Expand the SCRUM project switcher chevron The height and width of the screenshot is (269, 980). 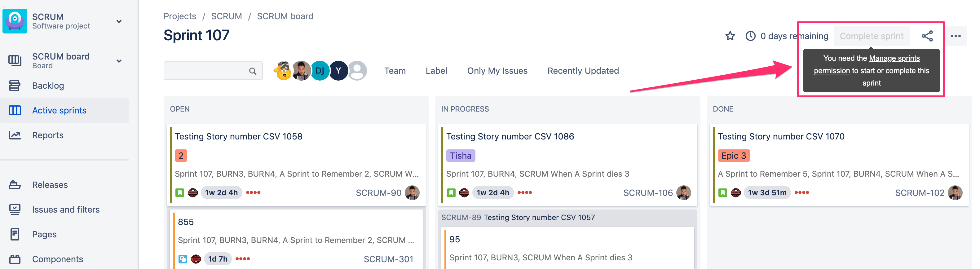[x=119, y=21]
